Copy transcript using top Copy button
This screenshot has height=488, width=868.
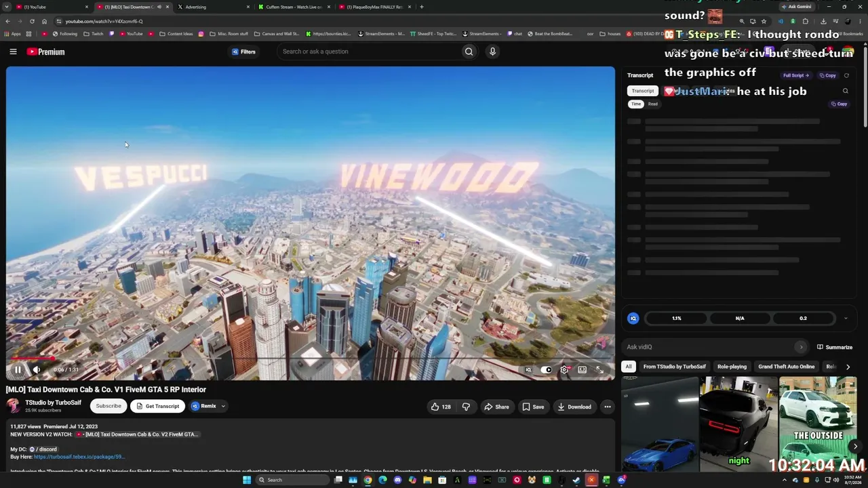[x=828, y=75]
